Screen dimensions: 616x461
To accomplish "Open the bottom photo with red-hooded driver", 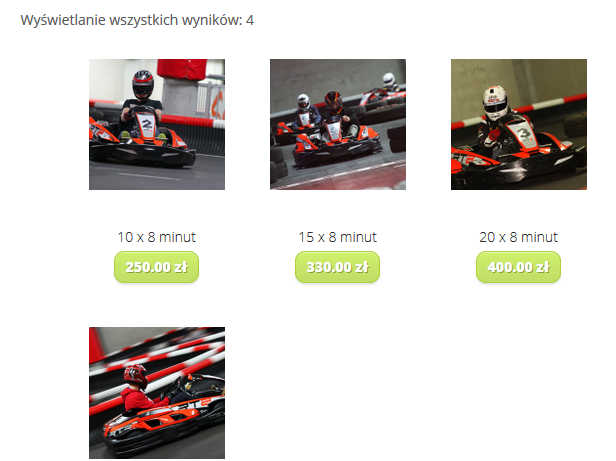I will 157,393.
